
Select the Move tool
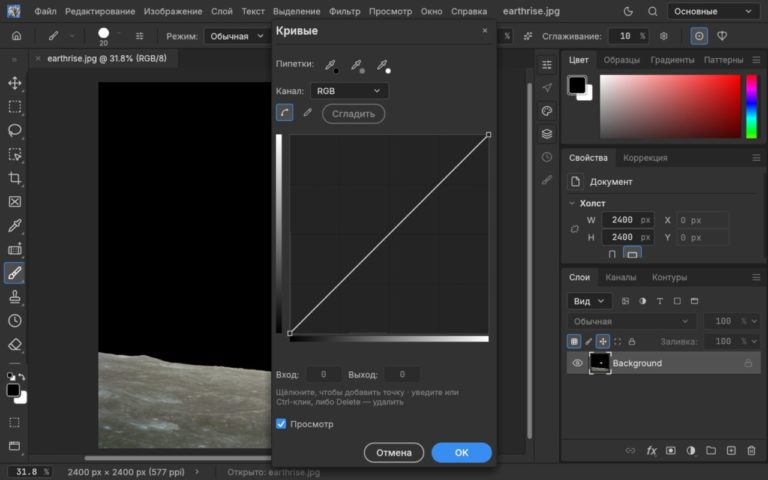(x=15, y=83)
